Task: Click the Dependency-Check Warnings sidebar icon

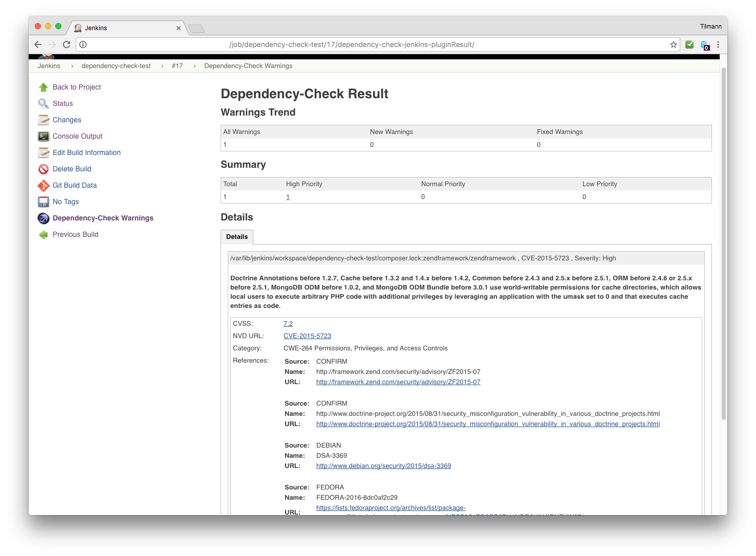Action: tap(44, 218)
